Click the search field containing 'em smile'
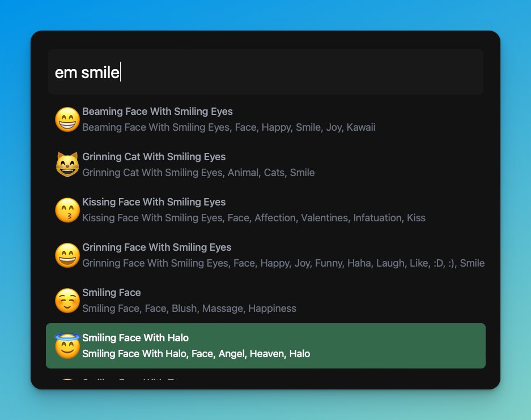The image size is (531, 420). (265, 72)
